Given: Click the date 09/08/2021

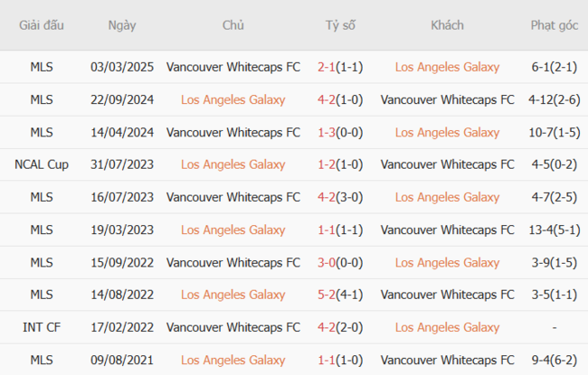Looking at the screenshot, I should [122, 360].
